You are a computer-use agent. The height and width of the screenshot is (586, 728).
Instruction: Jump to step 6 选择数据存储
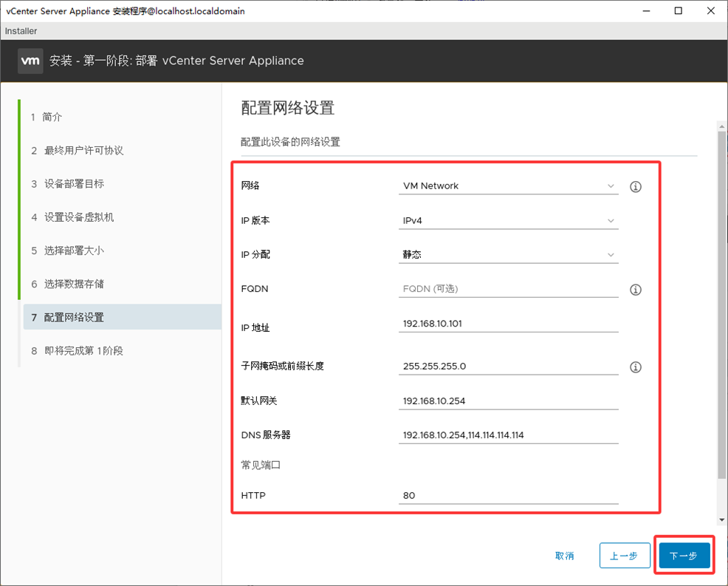(73, 285)
